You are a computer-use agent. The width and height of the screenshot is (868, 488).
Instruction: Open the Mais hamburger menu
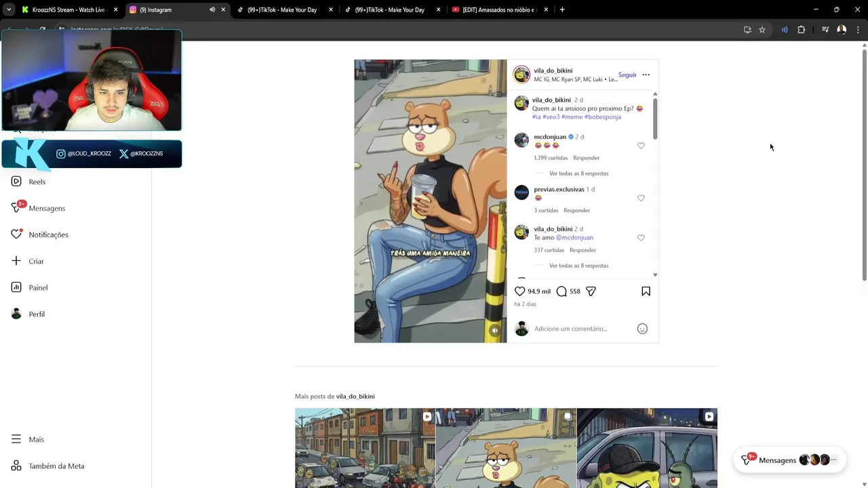[x=28, y=439]
